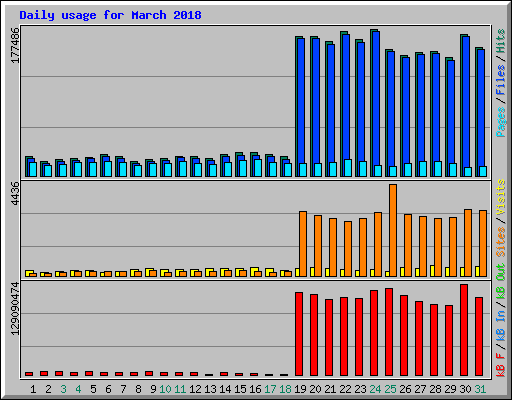Click the 177486 axis value
Image resolution: width=512 pixels, height=400 pixels.
pos(15,45)
